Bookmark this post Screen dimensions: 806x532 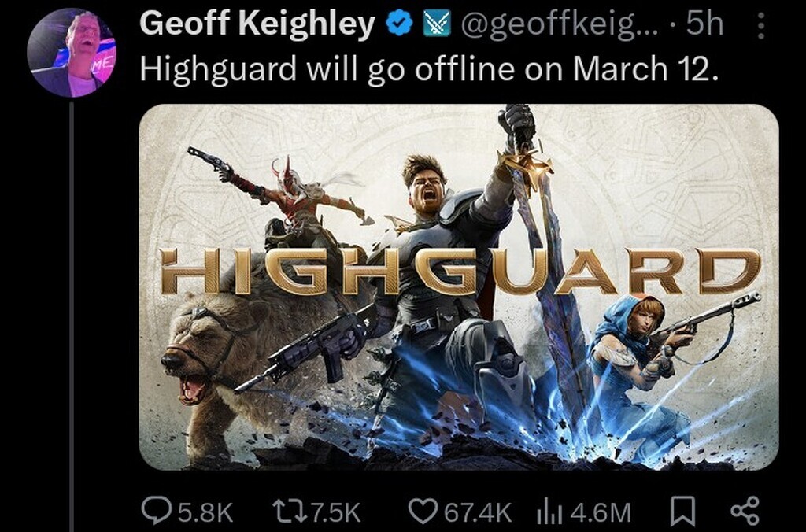(683, 512)
